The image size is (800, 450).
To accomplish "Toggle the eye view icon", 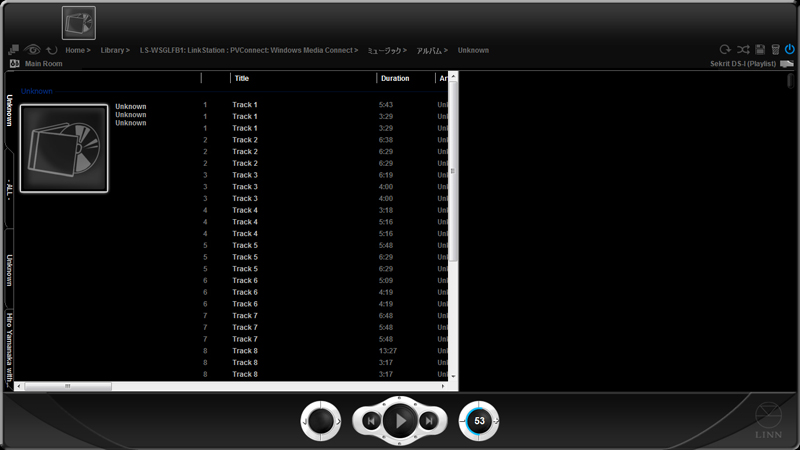I will pyautogui.click(x=33, y=49).
